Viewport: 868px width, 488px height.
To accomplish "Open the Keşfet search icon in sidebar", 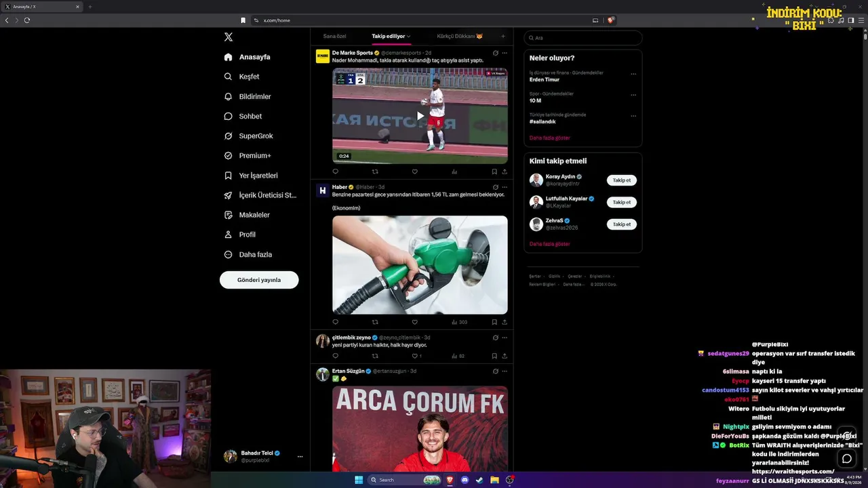I will [229, 77].
